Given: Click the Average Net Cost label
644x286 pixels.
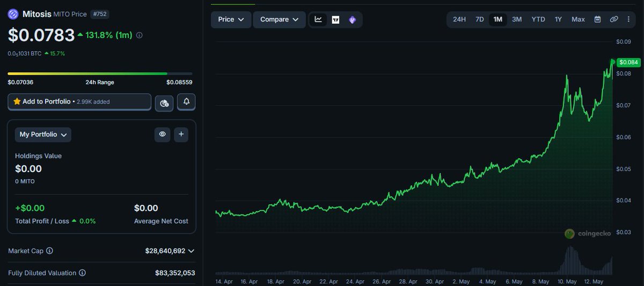Looking at the screenshot, I should 161,221.
